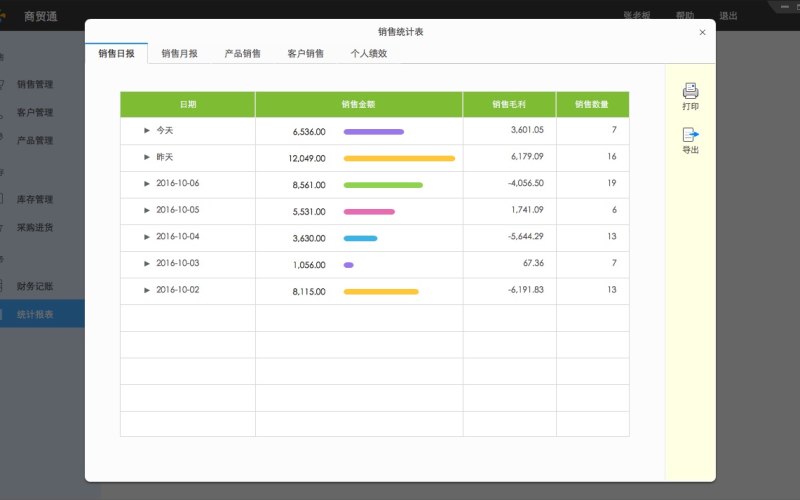Click quantity 16 in 昨天 row
Image resolution: width=800 pixels, height=500 pixels.
coord(612,156)
